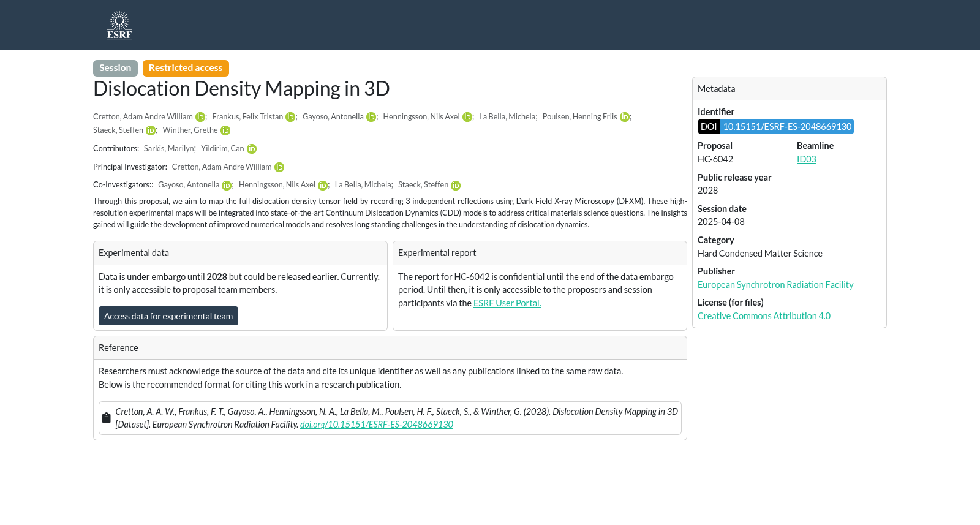Open ORCID icon beside co-investigator Henningsson, Nils Axel
The height and width of the screenshot is (525, 980).
pos(323,186)
